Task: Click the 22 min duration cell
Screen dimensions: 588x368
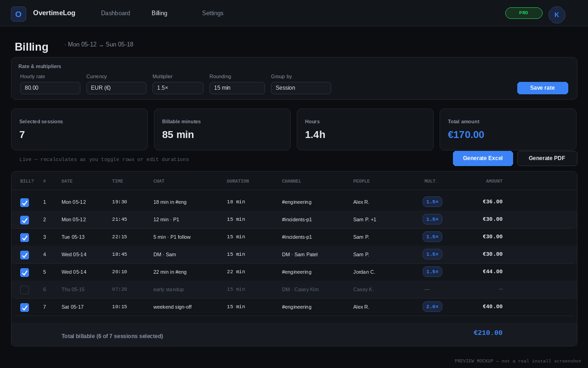Action: (x=236, y=272)
